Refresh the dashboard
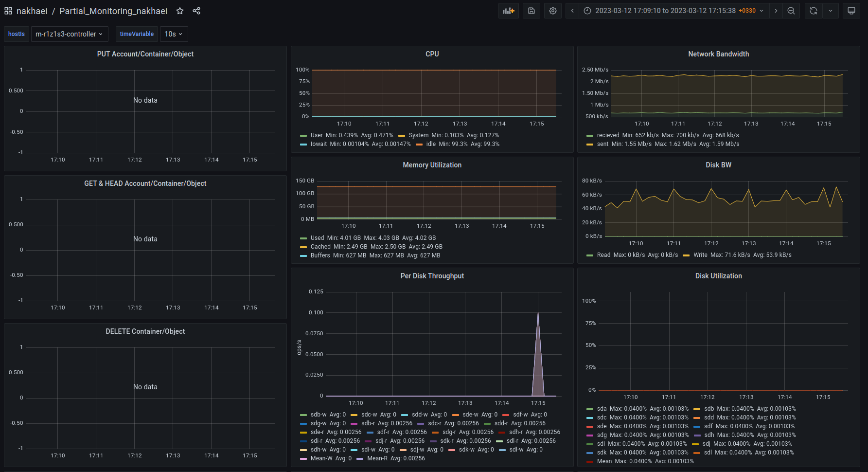 814,11
